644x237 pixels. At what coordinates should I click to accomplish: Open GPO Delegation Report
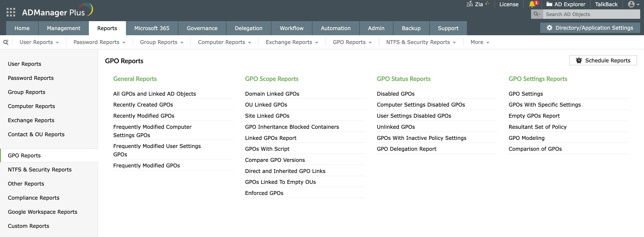(407, 149)
